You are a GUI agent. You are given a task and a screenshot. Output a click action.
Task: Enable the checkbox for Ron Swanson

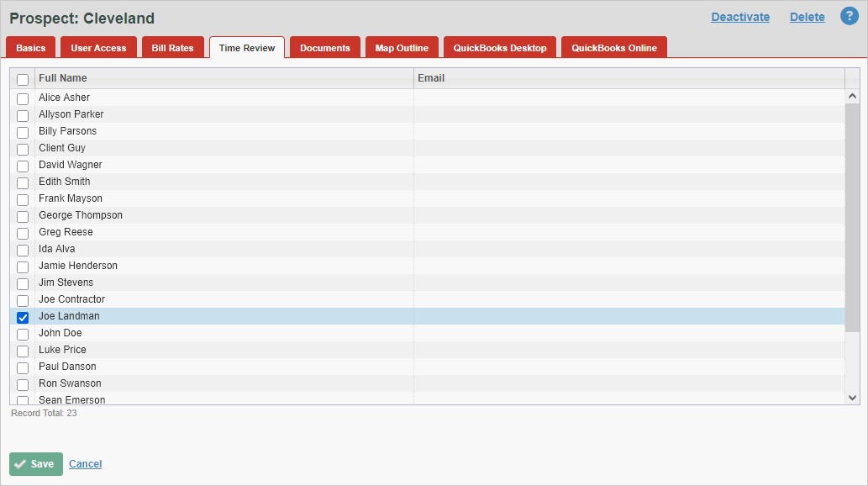point(22,384)
